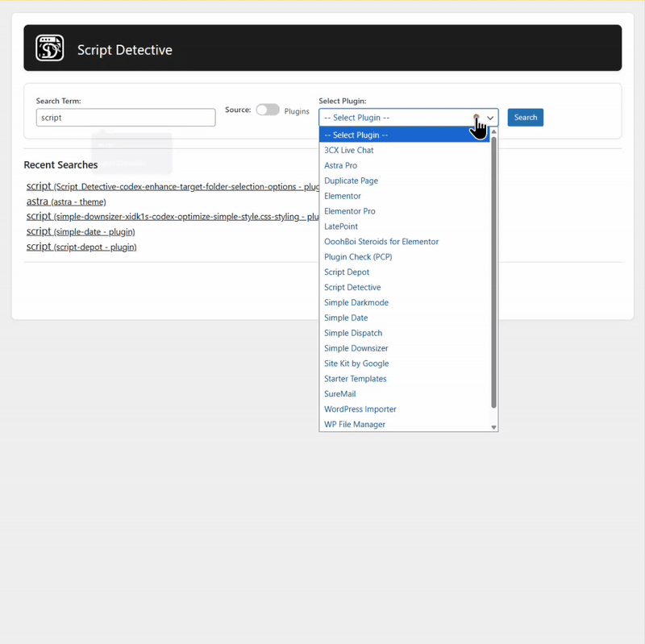Select Script Detective plugin option
645x644 pixels.
(405, 287)
